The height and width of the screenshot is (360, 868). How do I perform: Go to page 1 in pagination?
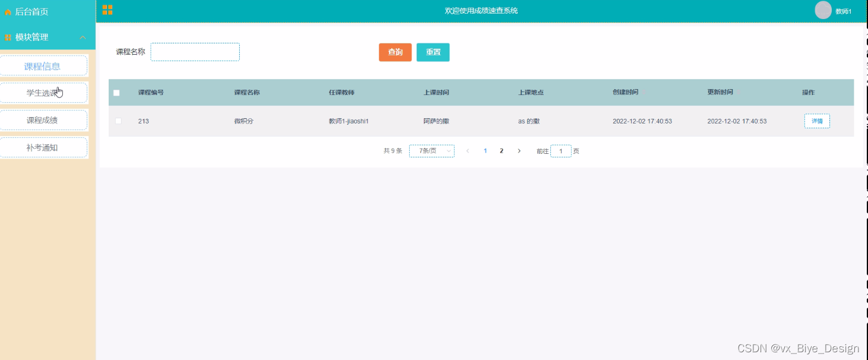click(x=485, y=151)
